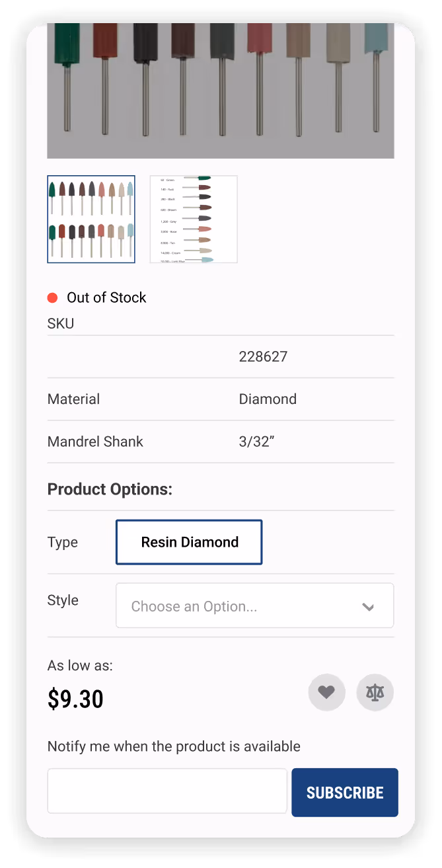Select the first product image thumbnail
The height and width of the screenshot is (868, 442).
91,219
